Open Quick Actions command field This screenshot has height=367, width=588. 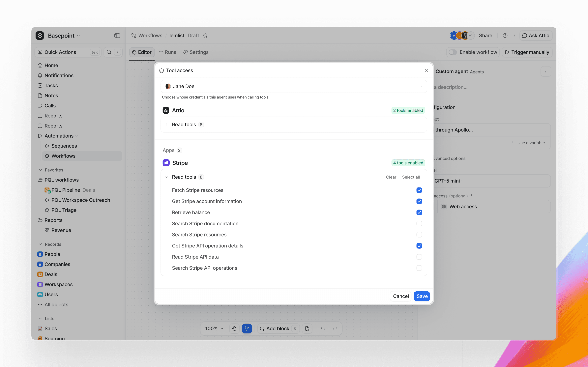[x=68, y=52]
